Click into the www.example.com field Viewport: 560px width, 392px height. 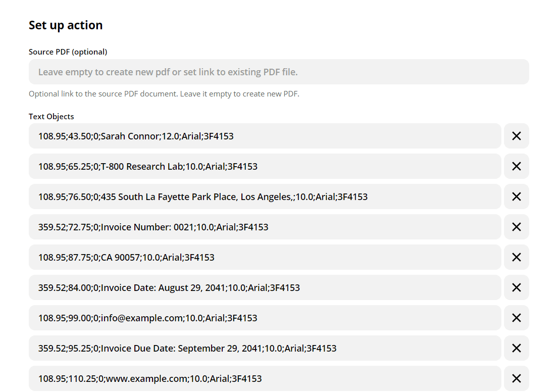265,378
